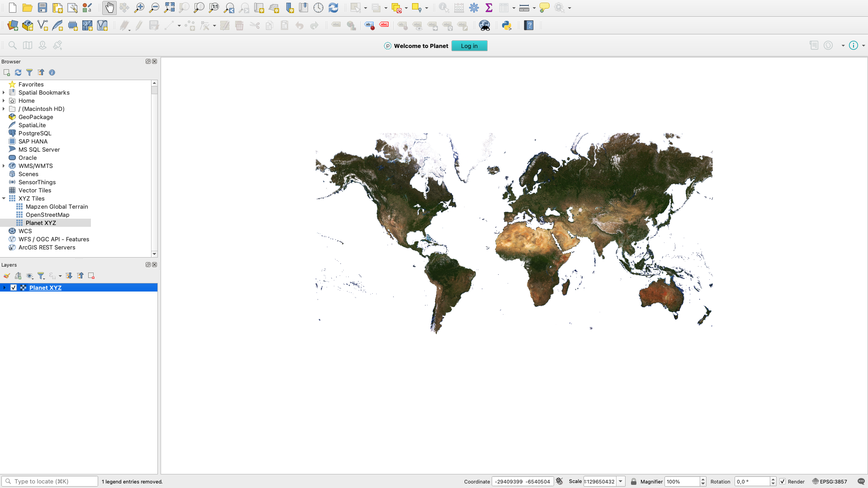The image size is (868, 488).
Task: Select GeoPackage in Browser panel
Action: 36,117
